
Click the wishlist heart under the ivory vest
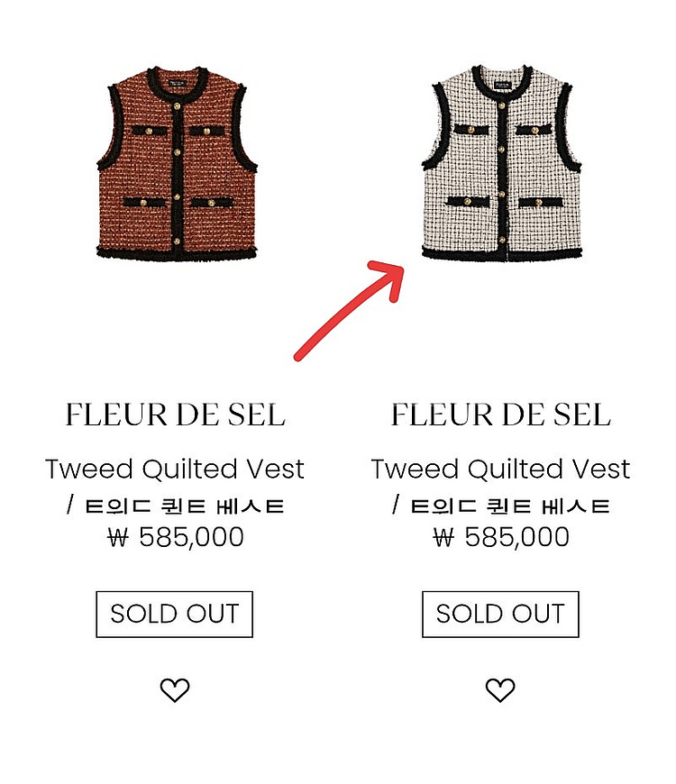(500, 690)
